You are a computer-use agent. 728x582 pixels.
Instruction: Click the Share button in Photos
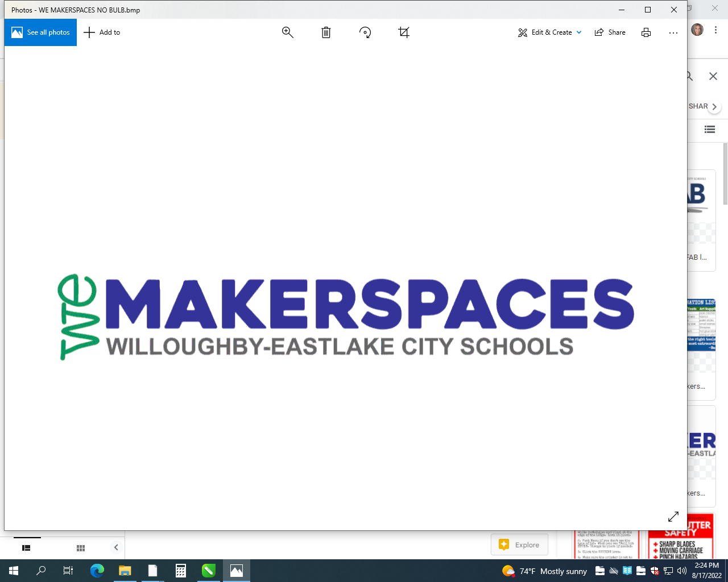pos(610,32)
